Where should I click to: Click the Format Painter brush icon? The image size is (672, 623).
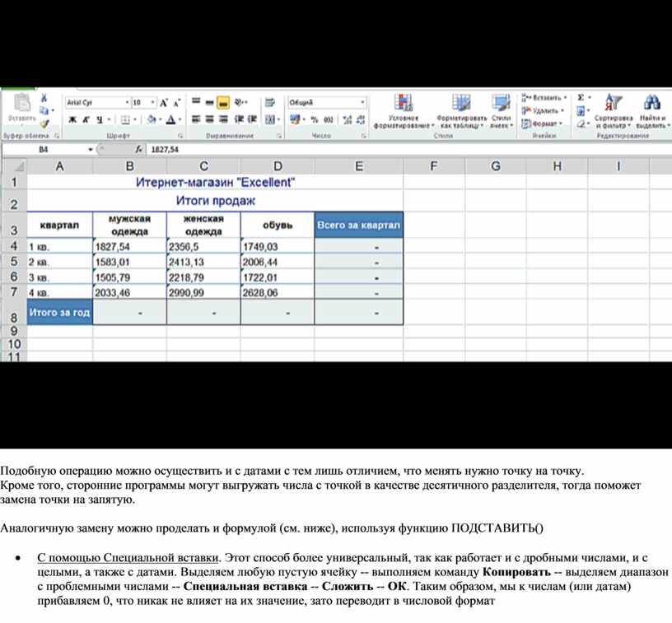[45, 123]
